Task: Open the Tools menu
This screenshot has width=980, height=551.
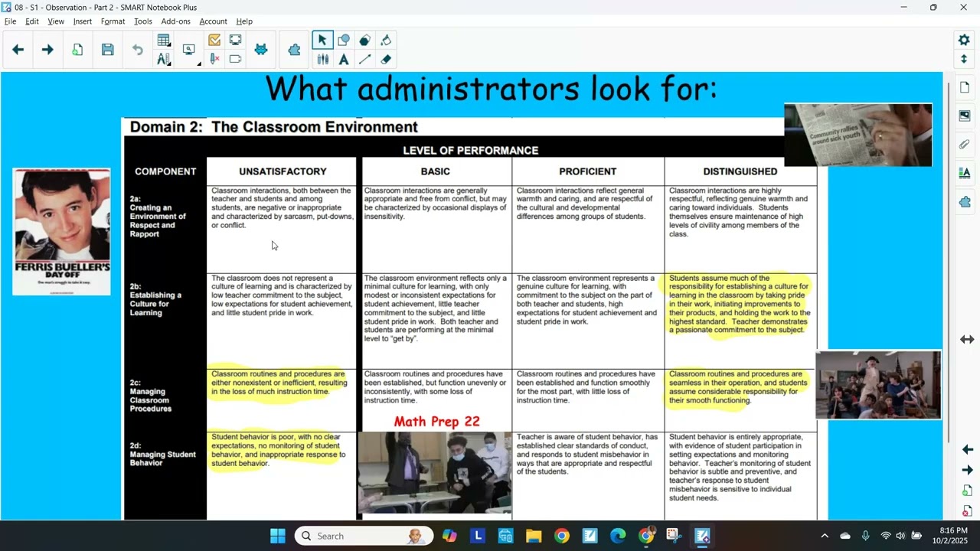Action: (x=143, y=21)
